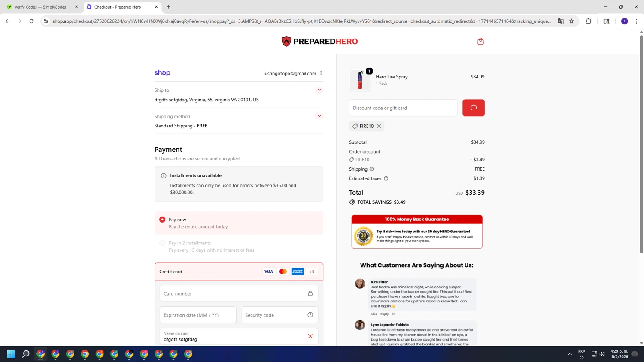This screenshot has height=362, width=644.
Task: Click the card number lock icon
Action: click(310, 293)
